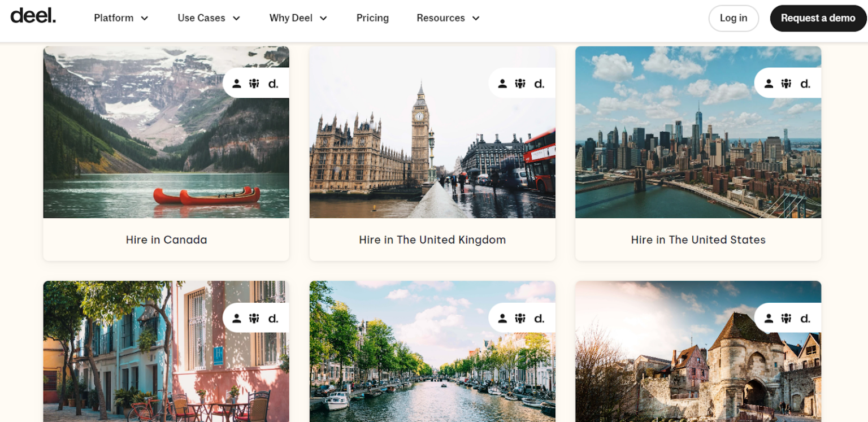Click the Log in button
Viewport: 868px width, 422px height.
[x=734, y=18]
